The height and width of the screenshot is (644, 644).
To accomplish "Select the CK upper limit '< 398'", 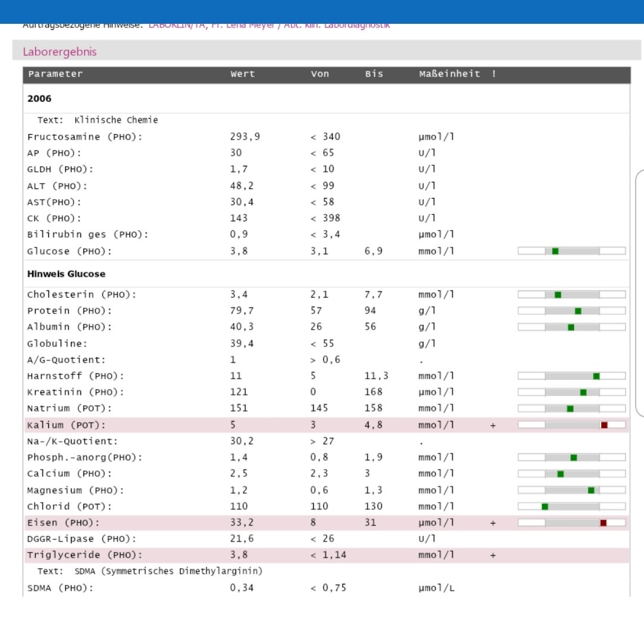I will click(326, 218).
